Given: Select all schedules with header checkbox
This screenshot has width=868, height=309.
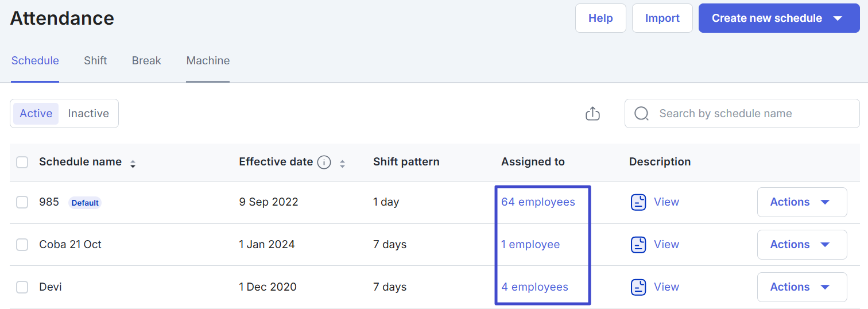Looking at the screenshot, I should point(22,163).
